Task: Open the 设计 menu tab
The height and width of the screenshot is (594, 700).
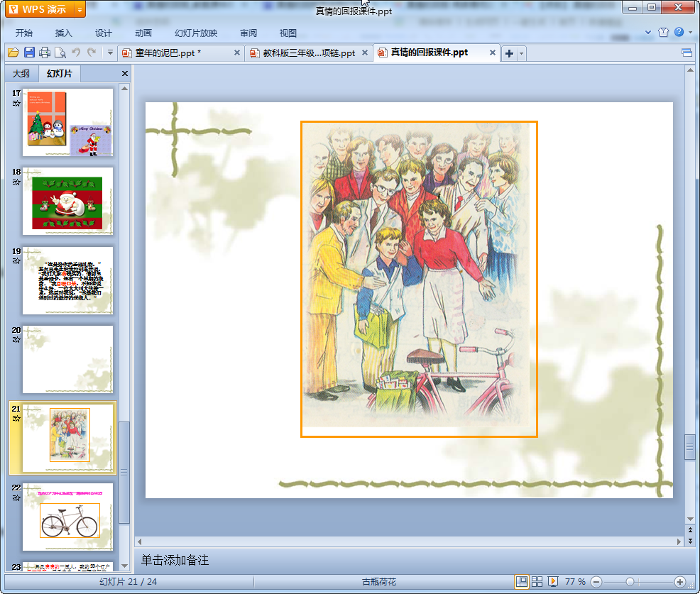Action: coord(103,33)
